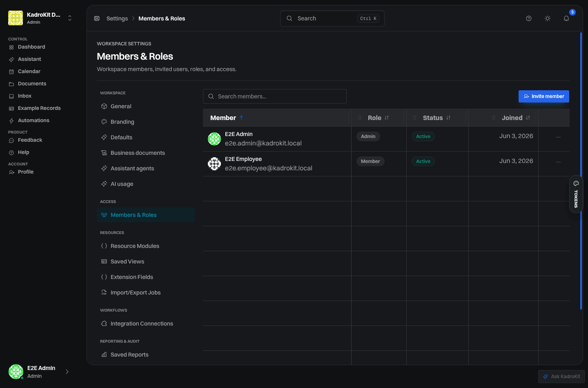The height and width of the screenshot is (388, 588).
Task: Open Integration Connections settings
Action: click(x=146, y=323)
